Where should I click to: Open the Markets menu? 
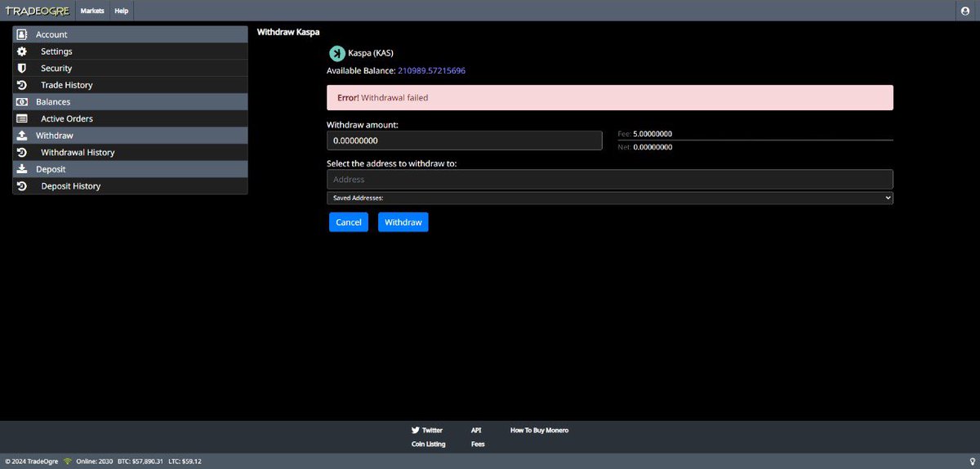click(x=92, y=11)
